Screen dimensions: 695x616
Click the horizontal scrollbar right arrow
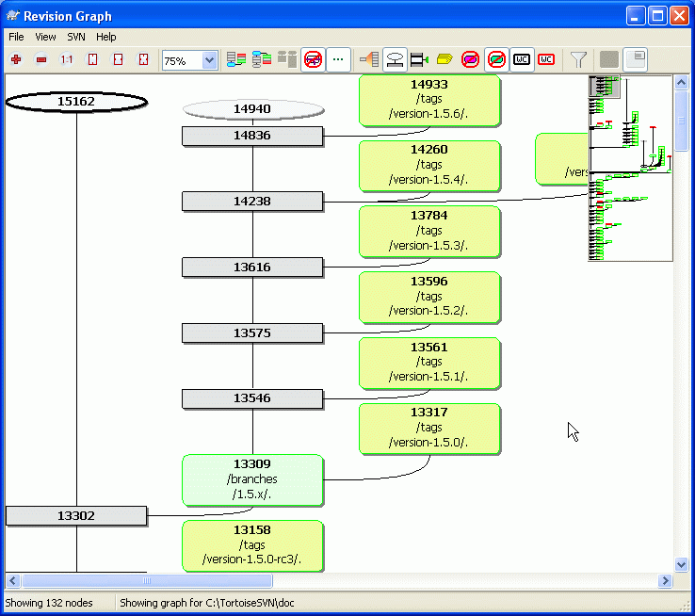tap(665, 580)
